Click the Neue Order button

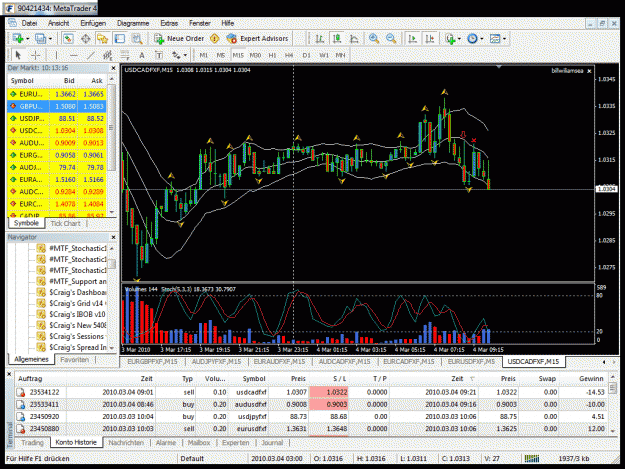pyautogui.click(x=179, y=39)
